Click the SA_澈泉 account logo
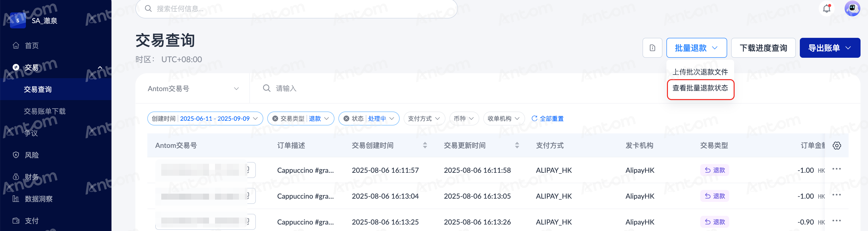This screenshot has height=231, width=868. [18, 21]
